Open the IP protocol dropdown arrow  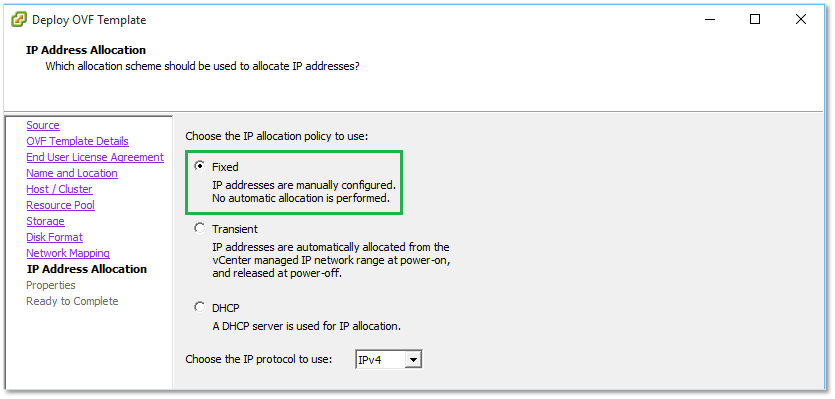(413, 360)
